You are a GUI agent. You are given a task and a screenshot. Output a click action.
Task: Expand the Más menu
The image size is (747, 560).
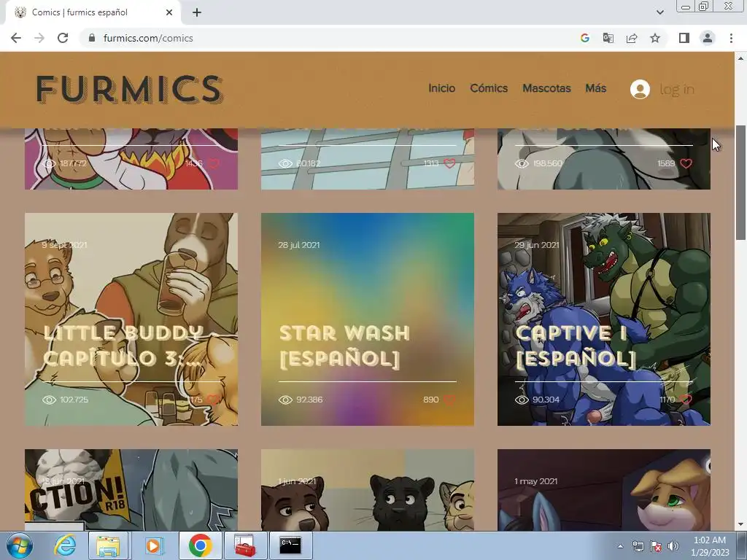595,88
